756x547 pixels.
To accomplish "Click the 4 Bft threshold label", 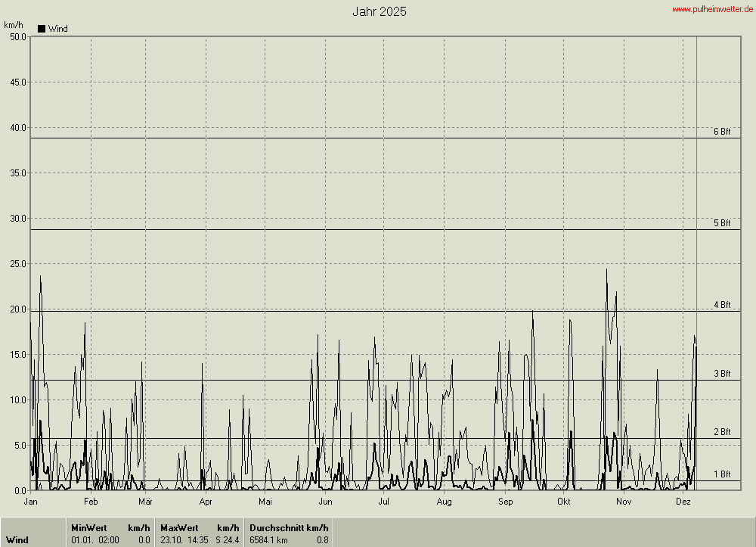I will (x=722, y=305).
